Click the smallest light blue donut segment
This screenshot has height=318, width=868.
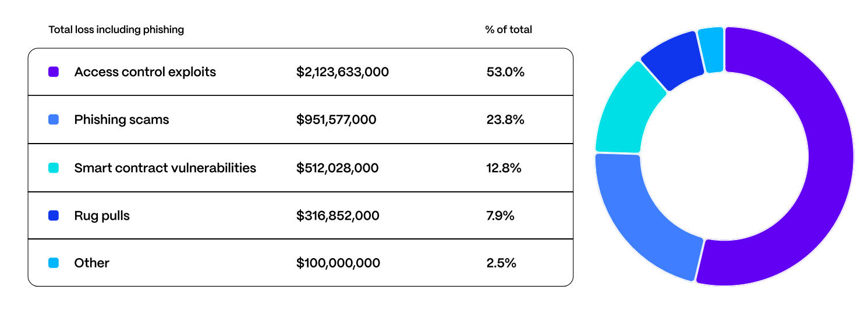711,51
